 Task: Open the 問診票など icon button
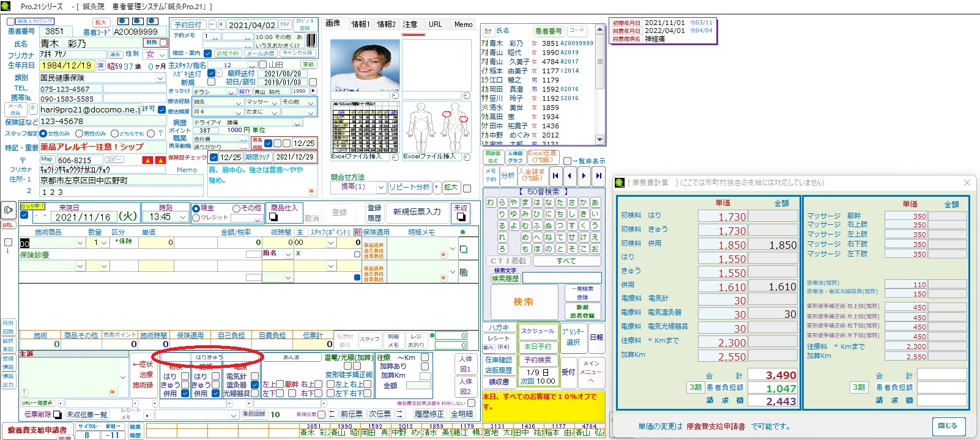click(x=492, y=157)
